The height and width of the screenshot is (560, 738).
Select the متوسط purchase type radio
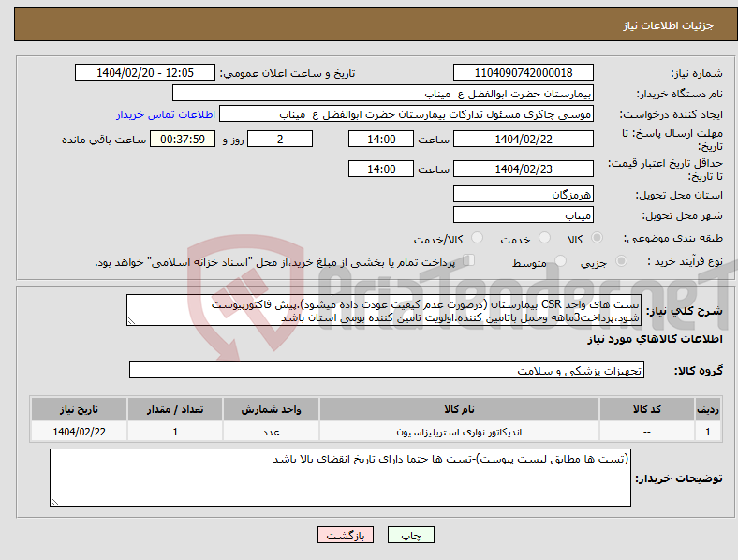(x=560, y=261)
